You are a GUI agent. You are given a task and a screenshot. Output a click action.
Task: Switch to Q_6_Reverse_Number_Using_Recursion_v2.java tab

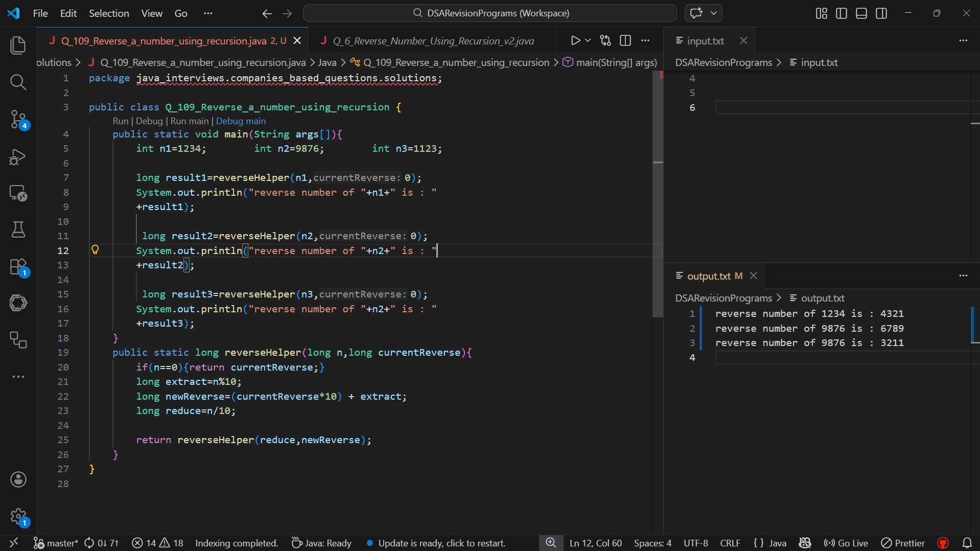[x=433, y=41]
